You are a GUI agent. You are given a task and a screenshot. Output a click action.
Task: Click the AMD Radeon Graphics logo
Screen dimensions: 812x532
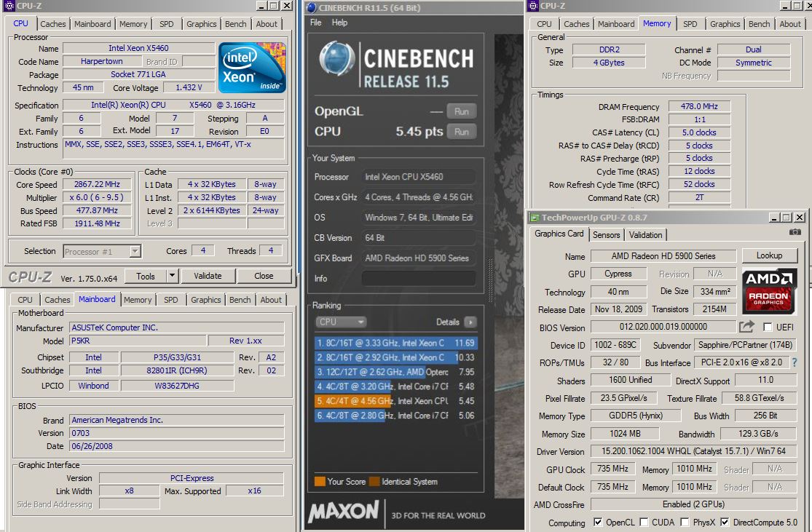point(769,290)
